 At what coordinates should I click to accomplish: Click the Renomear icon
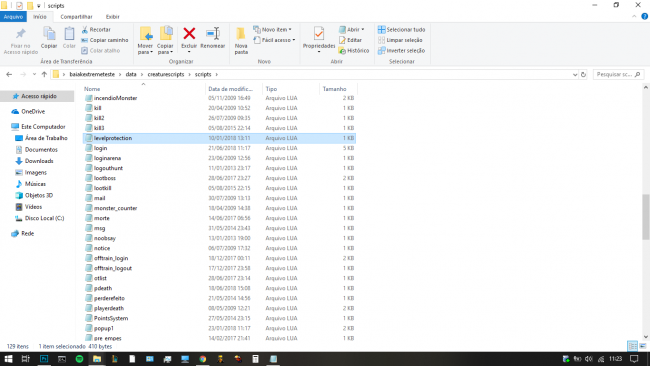(x=213, y=38)
